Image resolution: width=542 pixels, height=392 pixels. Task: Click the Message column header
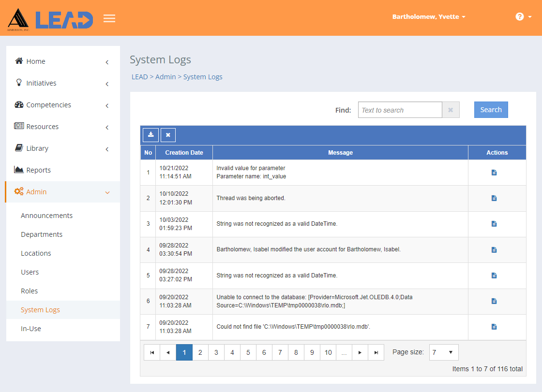click(x=341, y=153)
